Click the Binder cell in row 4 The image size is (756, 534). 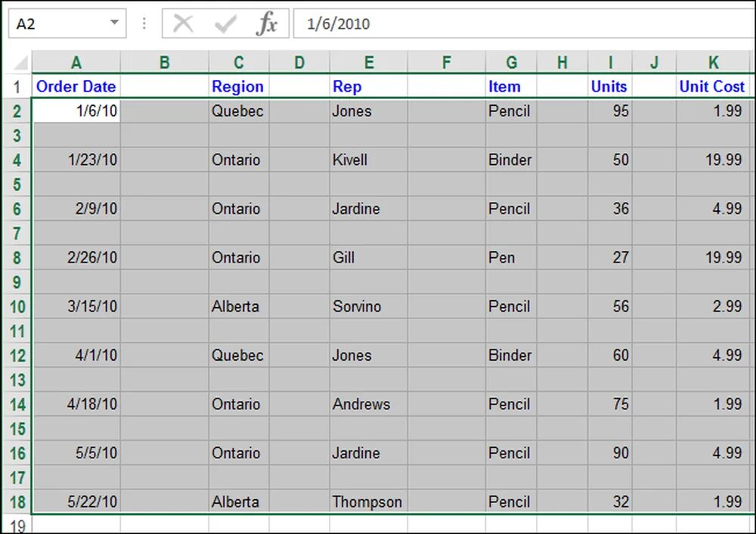[x=511, y=160]
